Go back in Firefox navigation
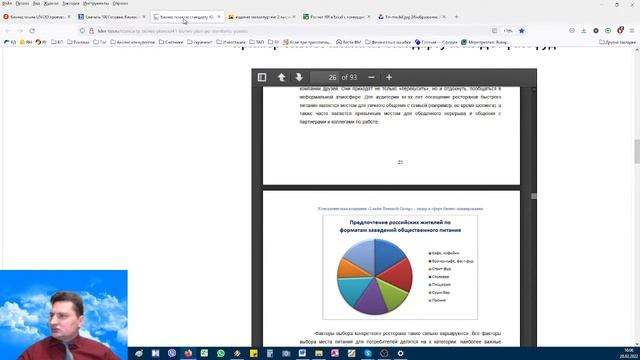Image resolution: width=640 pixels, height=360 pixels. (8, 31)
